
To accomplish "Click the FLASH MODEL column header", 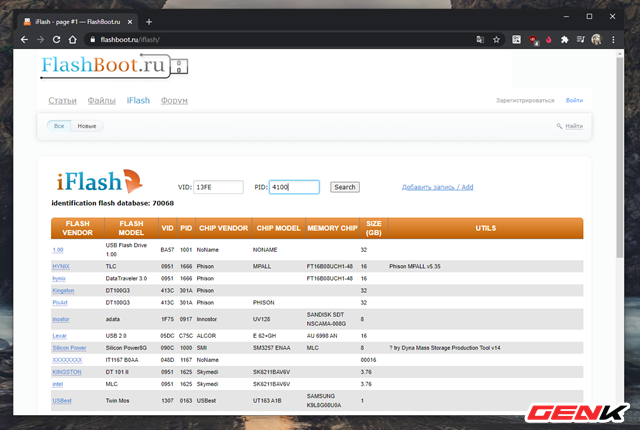I will (x=131, y=228).
